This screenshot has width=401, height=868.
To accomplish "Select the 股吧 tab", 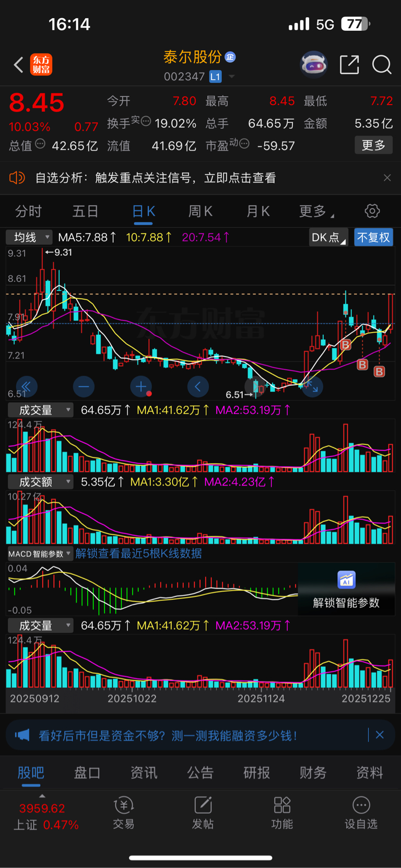I will pos(31,773).
